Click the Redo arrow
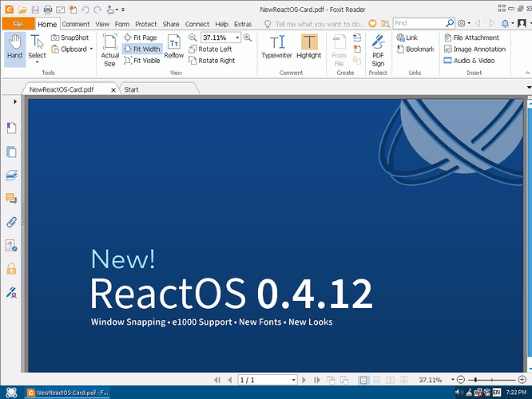The width and height of the screenshot is (532, 399). (97, 10)
